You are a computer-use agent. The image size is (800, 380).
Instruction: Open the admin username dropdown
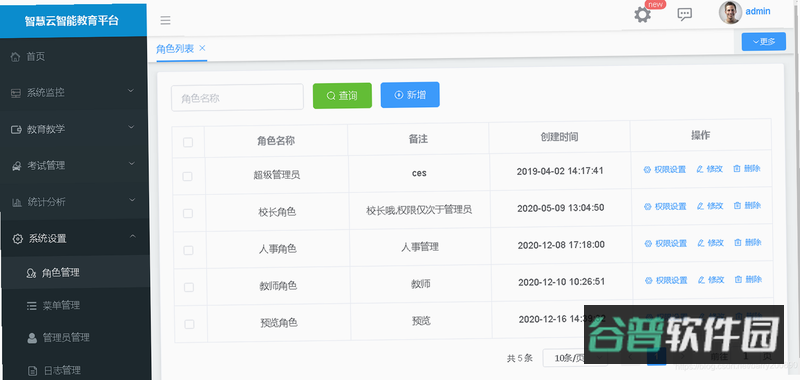point(758,11)
